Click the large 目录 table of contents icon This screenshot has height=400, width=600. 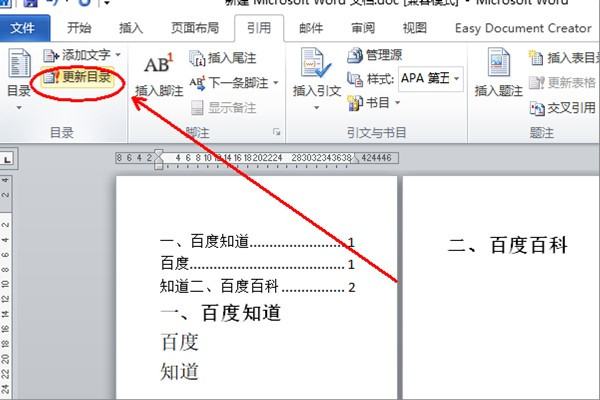pyautogui.click(x=19, y=63)
